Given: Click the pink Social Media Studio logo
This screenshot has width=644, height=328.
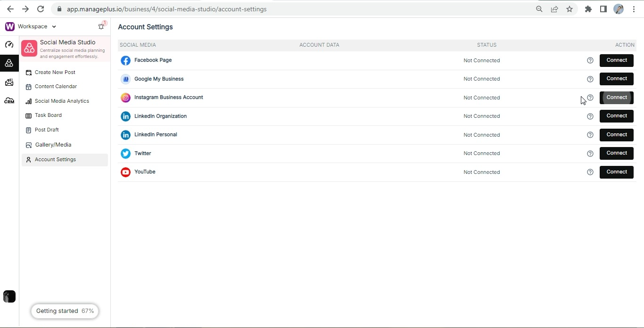Looking at the screenshot, I should coord(29,48).
